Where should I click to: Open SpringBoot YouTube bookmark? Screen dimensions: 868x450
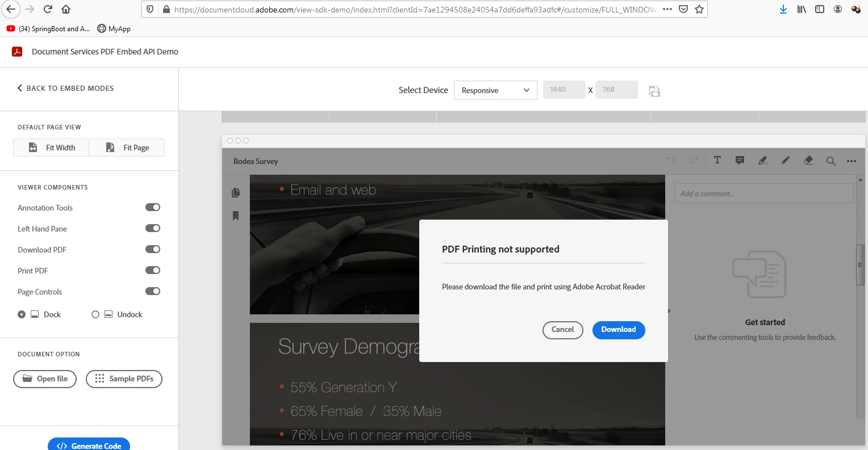point(48,28)
